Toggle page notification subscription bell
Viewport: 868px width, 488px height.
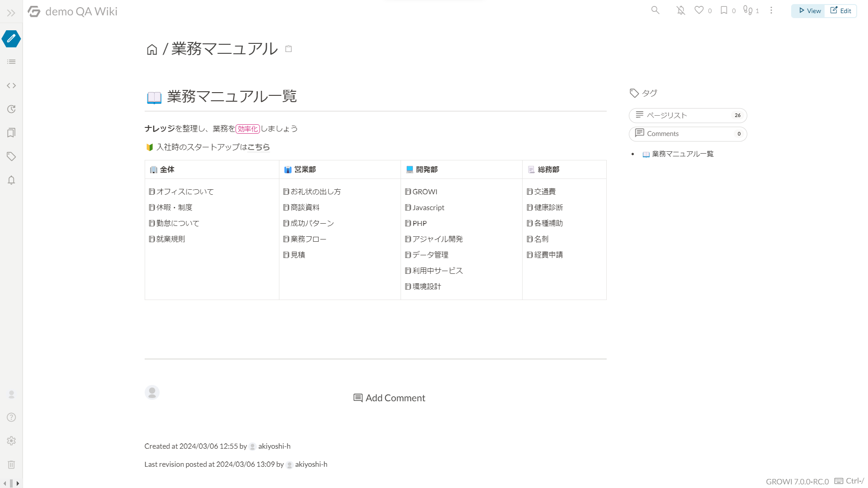(680, 10)
